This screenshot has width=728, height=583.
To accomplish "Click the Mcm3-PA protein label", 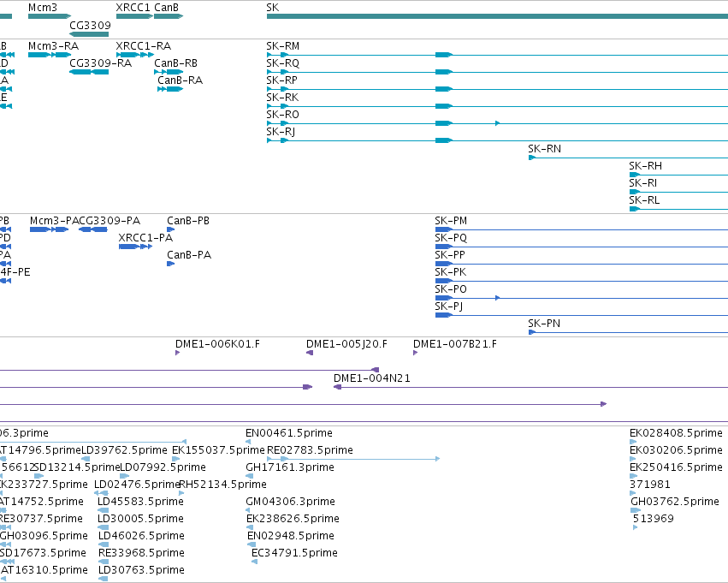I will pos(54,221).
